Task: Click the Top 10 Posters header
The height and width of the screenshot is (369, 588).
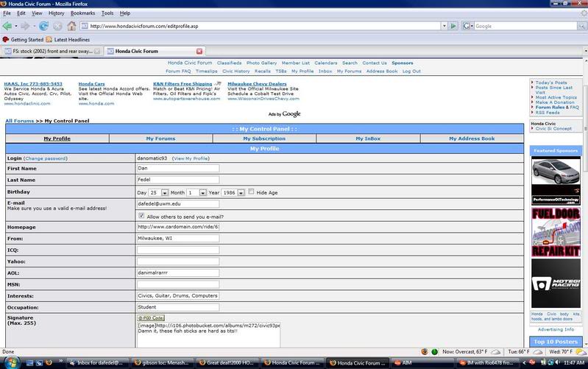Action: point(556,342)
